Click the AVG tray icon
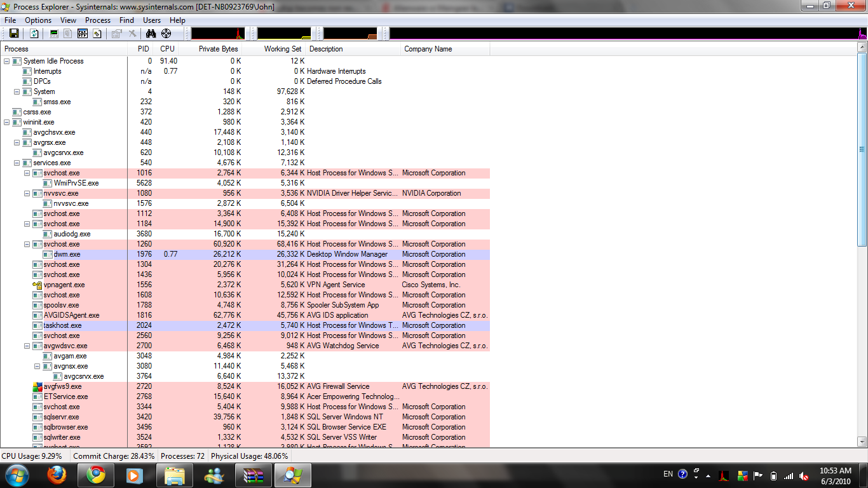868x488 pixels. tap(743, 475)
